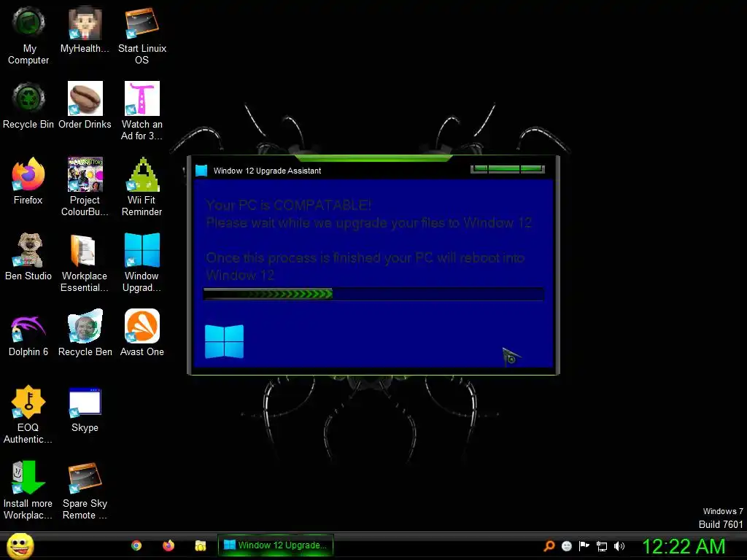
Task: Click the Upgrade Assistant progress bar
Action: tap(373, 294)
